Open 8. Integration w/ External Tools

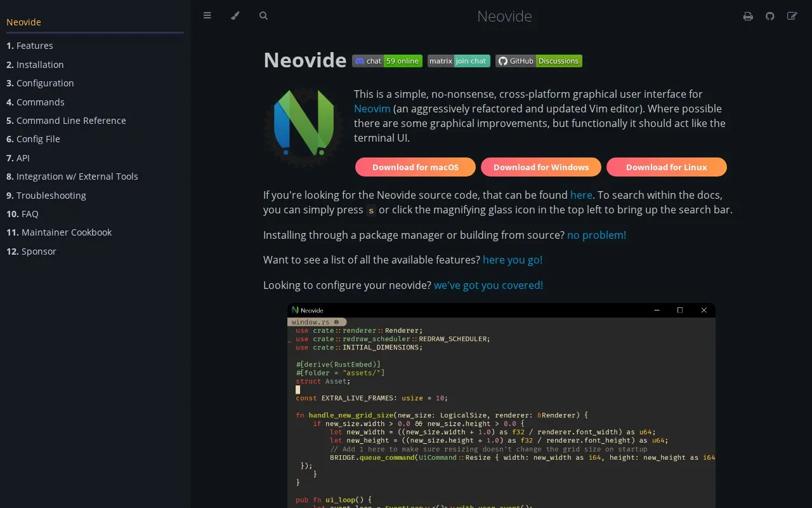[x=72, y=177]
